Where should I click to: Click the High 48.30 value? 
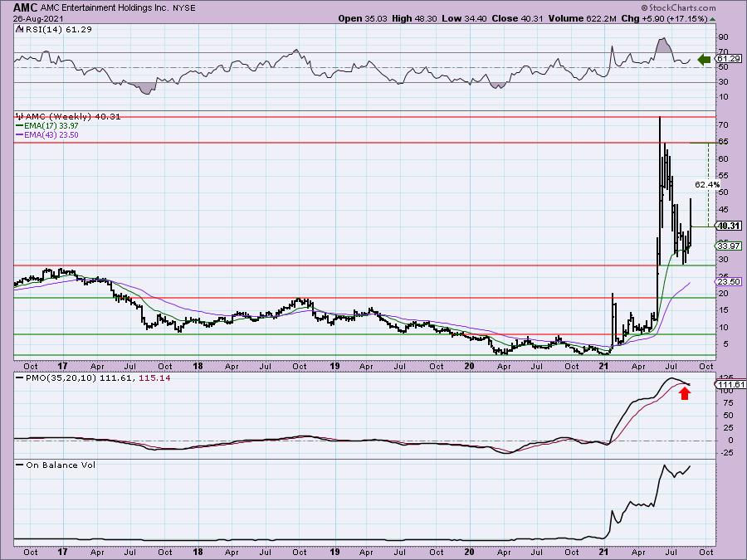click(x=414, y=18)
